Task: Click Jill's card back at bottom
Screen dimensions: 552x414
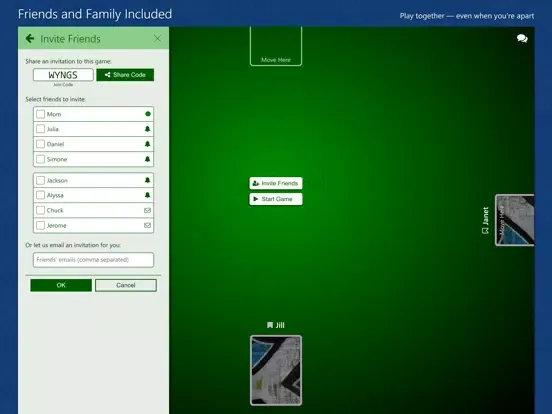Action: pos(276,370)
